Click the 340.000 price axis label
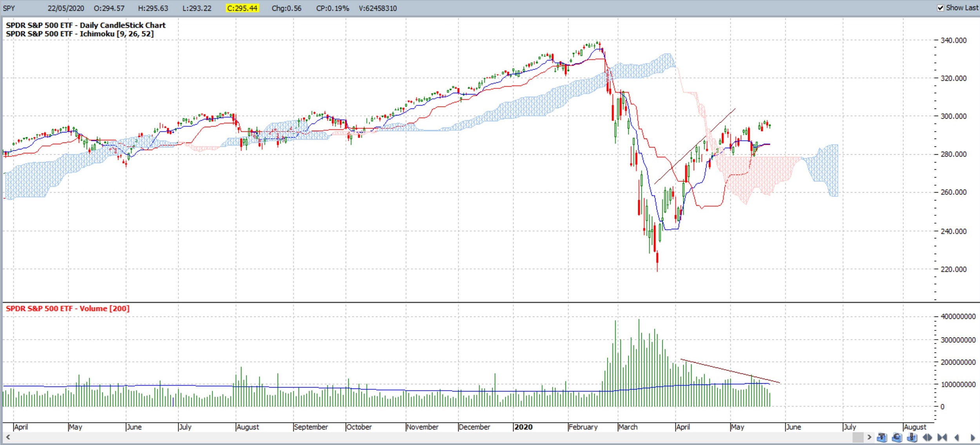Screen dimensions: 980x445 pos(953,40)
